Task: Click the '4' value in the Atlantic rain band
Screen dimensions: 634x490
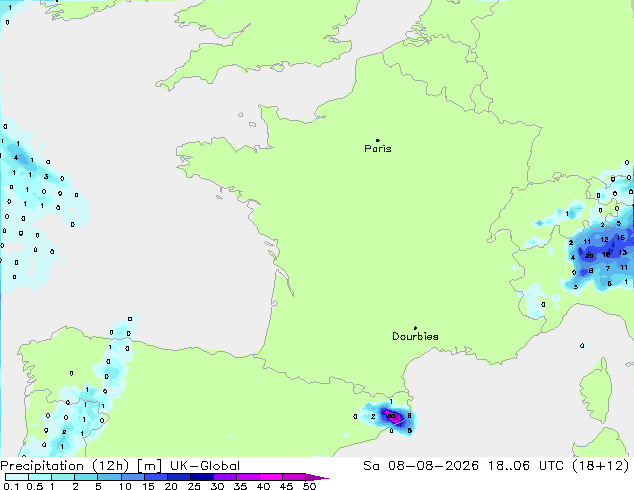Action: coord(16,158)
